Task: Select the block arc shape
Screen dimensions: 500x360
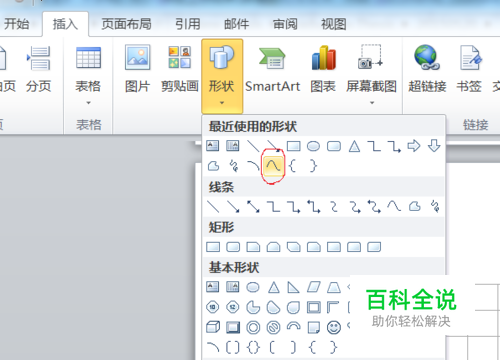Action: [294, 327]
